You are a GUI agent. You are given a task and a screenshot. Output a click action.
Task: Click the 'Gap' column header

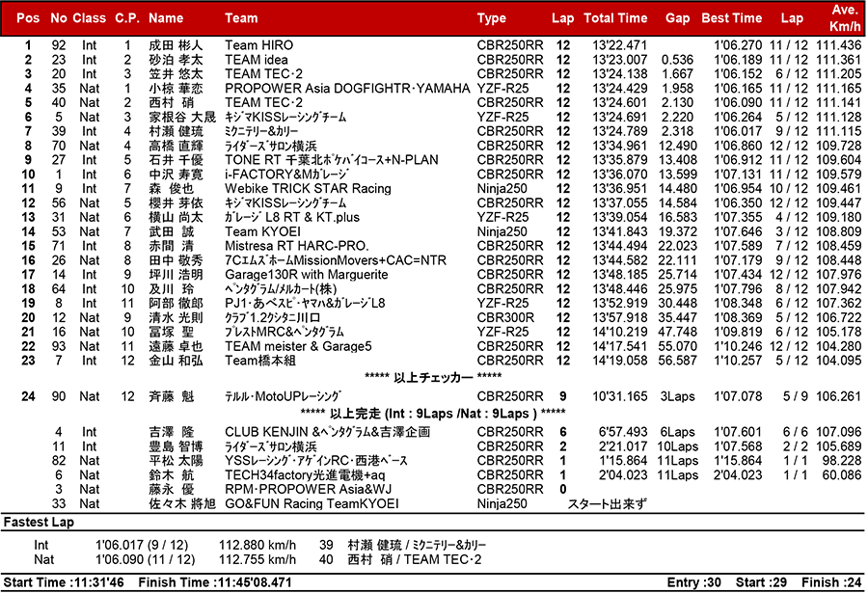pyautogui.click(x=678, y=18)
